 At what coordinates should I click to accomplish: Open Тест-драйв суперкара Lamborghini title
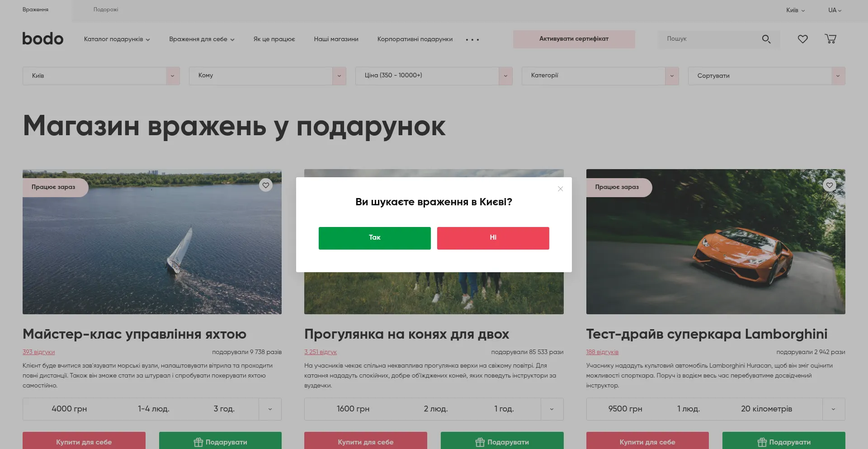click(x=707, y=334)
